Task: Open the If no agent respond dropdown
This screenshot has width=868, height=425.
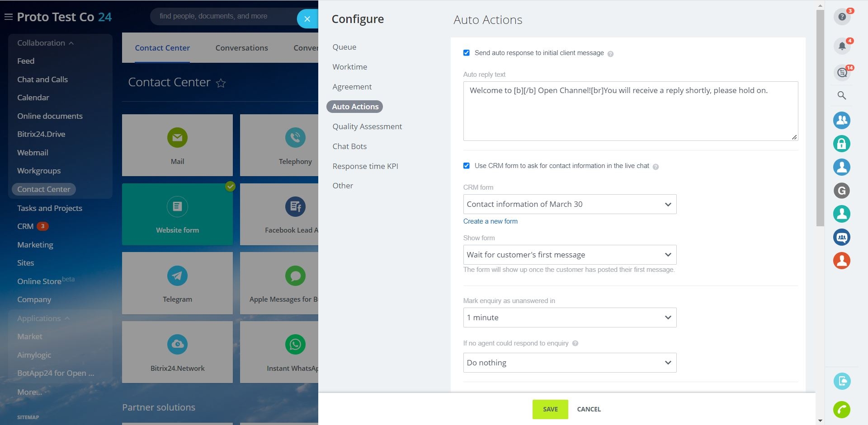Action: coord(569,363)
